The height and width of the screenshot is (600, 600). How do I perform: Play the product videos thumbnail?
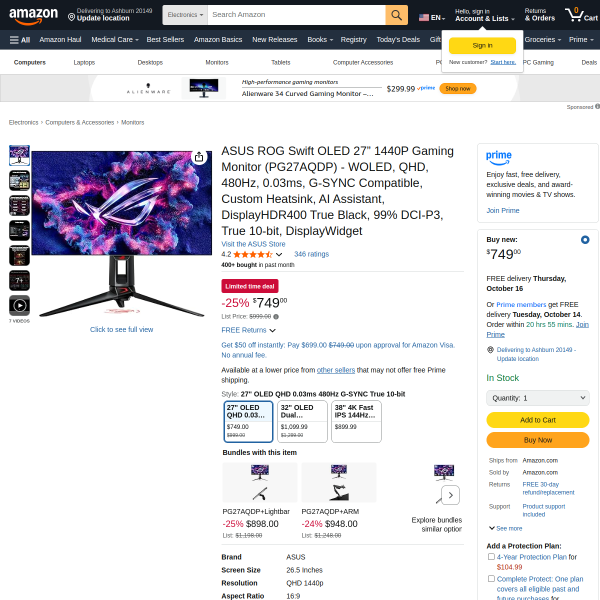(20, 305)
